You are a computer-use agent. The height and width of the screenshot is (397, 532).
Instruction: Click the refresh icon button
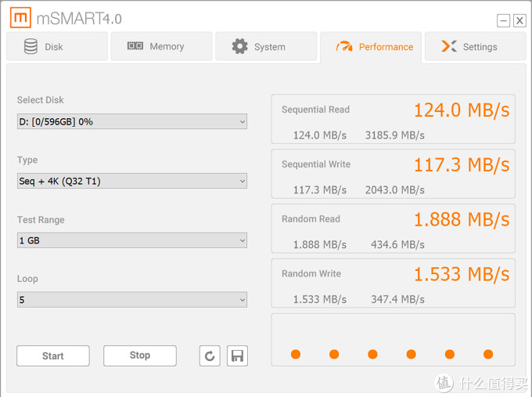209,356
